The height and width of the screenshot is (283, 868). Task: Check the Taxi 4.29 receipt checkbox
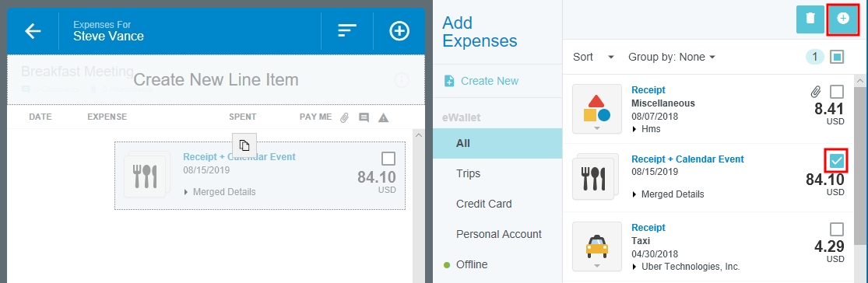click(x=837, y=229)
